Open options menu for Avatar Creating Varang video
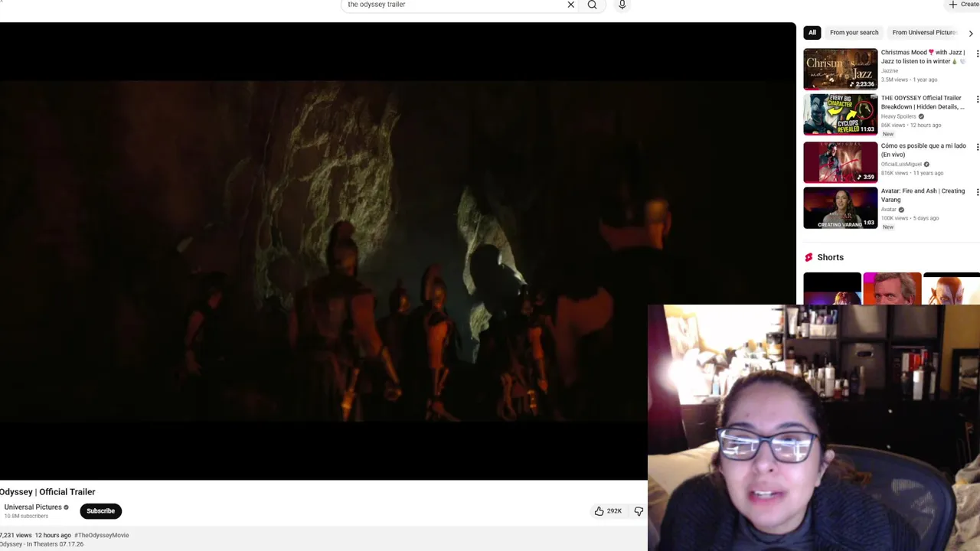 point(977,193)
